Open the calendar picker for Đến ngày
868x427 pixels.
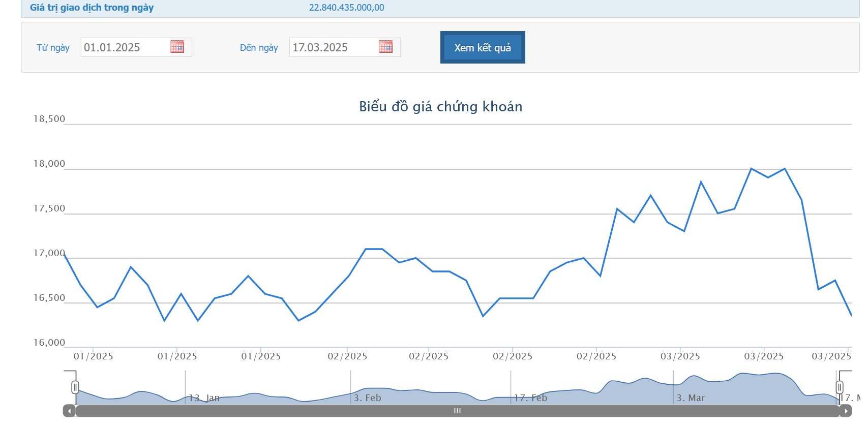[385, 47]
